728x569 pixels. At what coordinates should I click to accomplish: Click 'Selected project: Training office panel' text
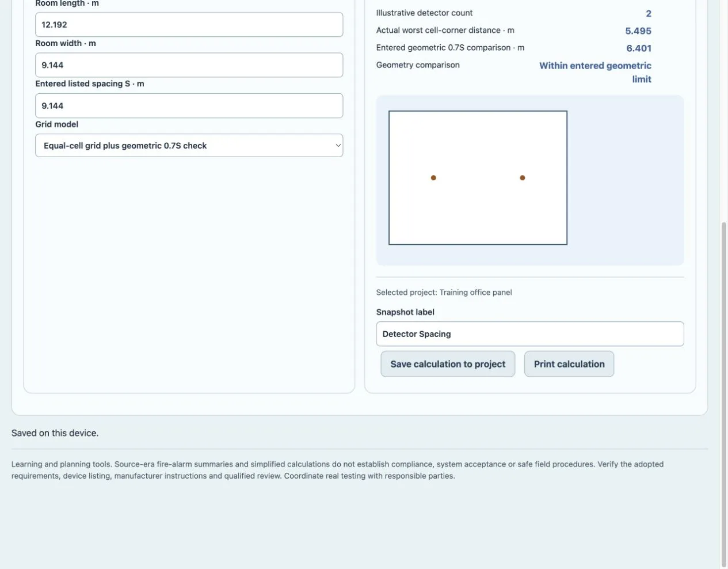coord(444,293)
